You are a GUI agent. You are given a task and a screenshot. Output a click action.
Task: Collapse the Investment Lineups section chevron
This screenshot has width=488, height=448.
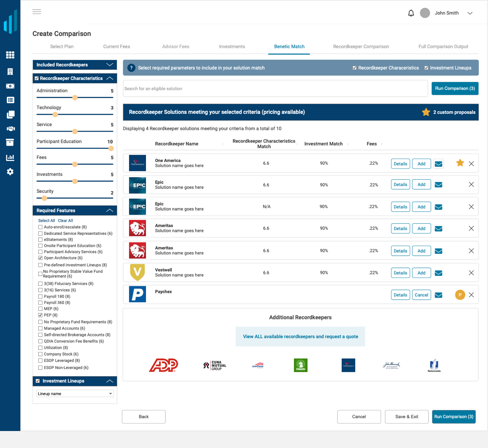[109, 381]
